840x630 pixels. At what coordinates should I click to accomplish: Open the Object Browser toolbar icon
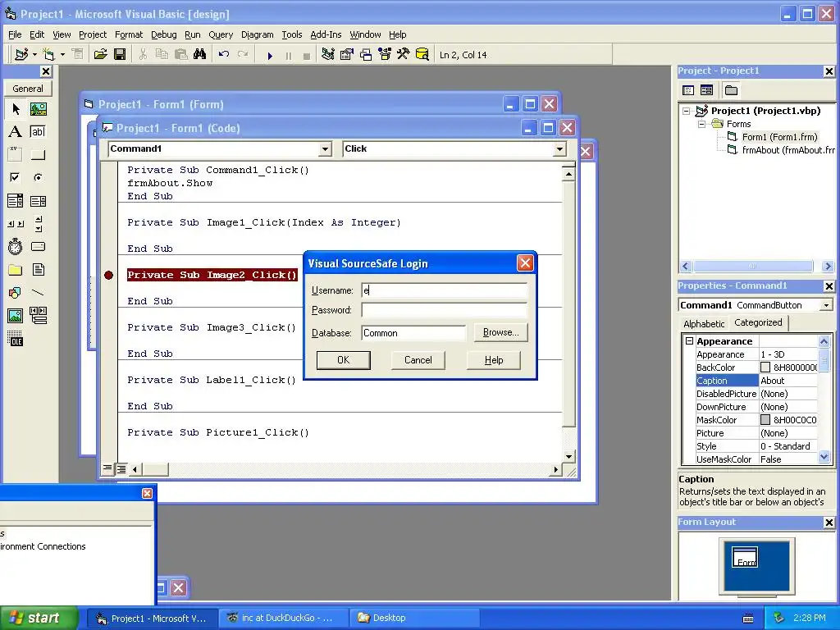pos(385,55)
